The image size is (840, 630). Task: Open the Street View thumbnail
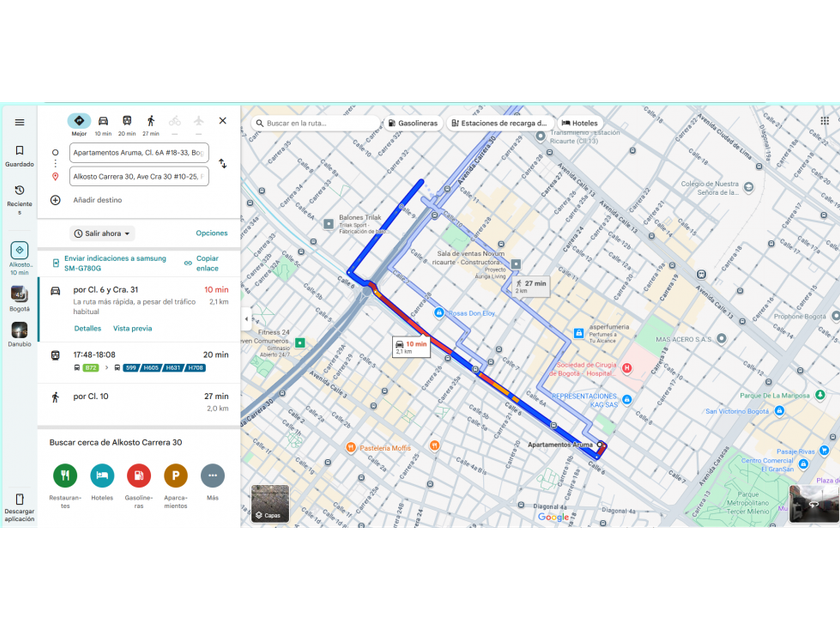pyautogui.click(x=814, y=504)
